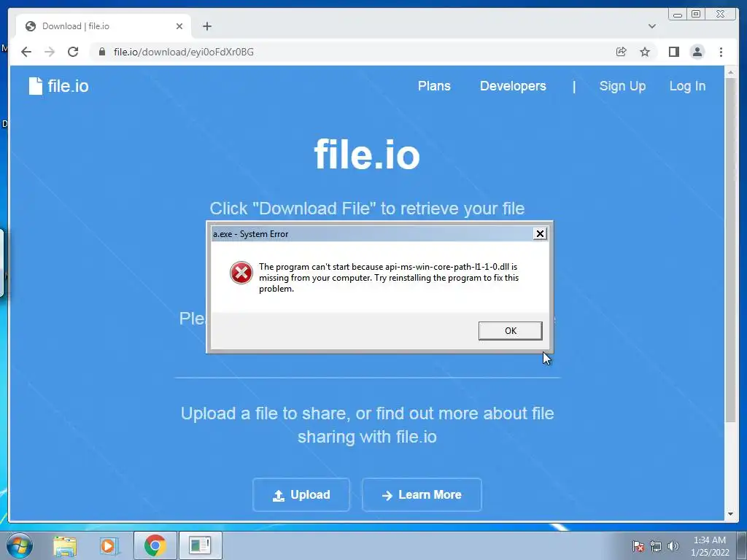Open a new tab with plus button
The image size is (747, 560).
pos(206,26)
